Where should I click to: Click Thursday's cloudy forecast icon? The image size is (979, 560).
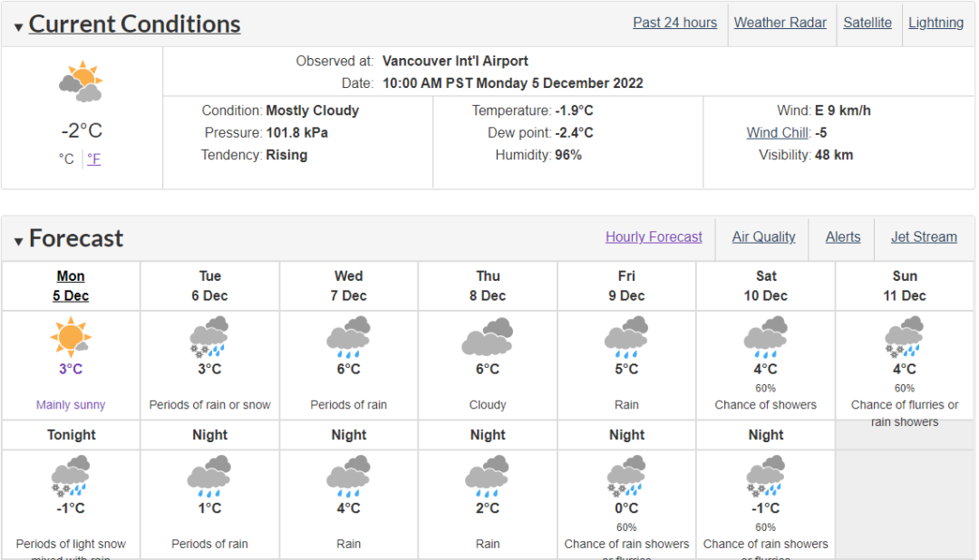[x=488, y=337]
